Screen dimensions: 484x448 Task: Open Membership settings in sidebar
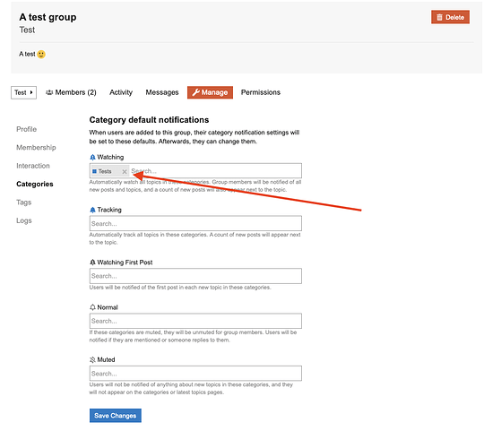tap(36, 148)
